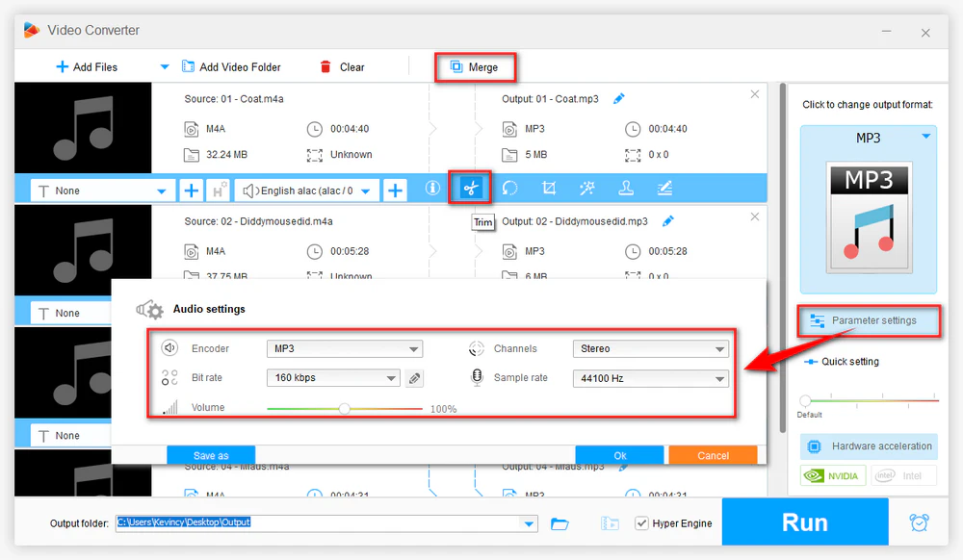Browse for the output folder with the folder icon
The height and width of the screenshot is (560, 963).
(560, 523)
